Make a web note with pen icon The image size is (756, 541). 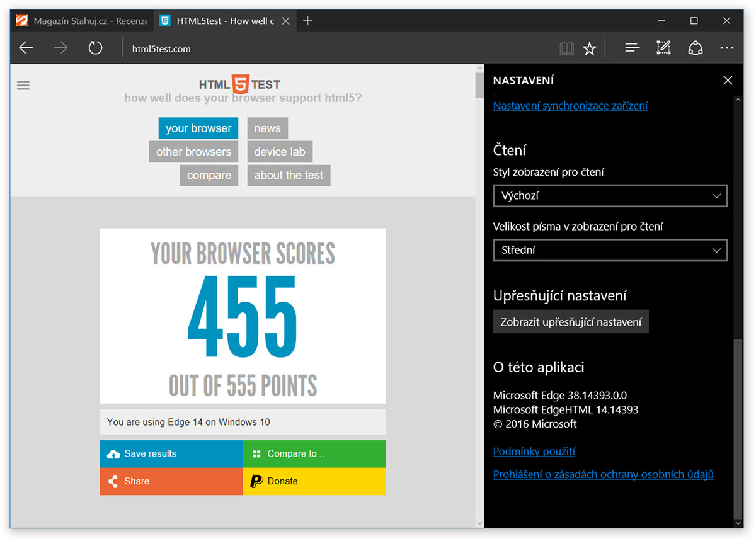(x=663, y=48)
